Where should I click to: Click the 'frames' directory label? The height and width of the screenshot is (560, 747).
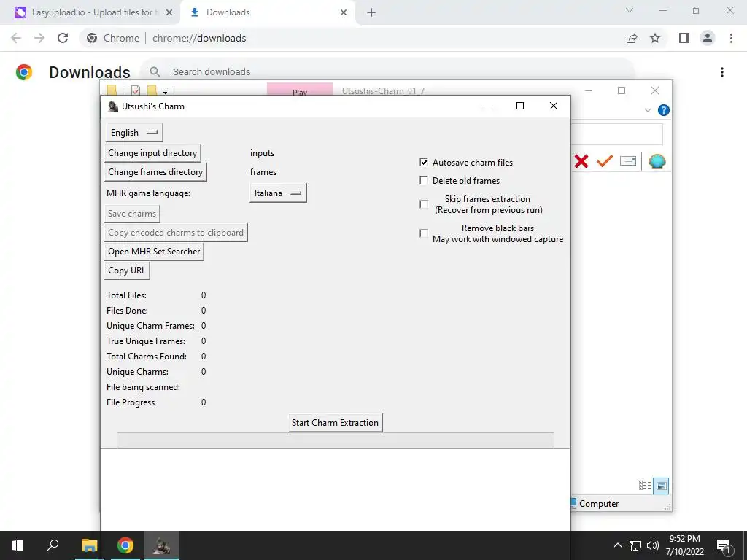(263, 172)
